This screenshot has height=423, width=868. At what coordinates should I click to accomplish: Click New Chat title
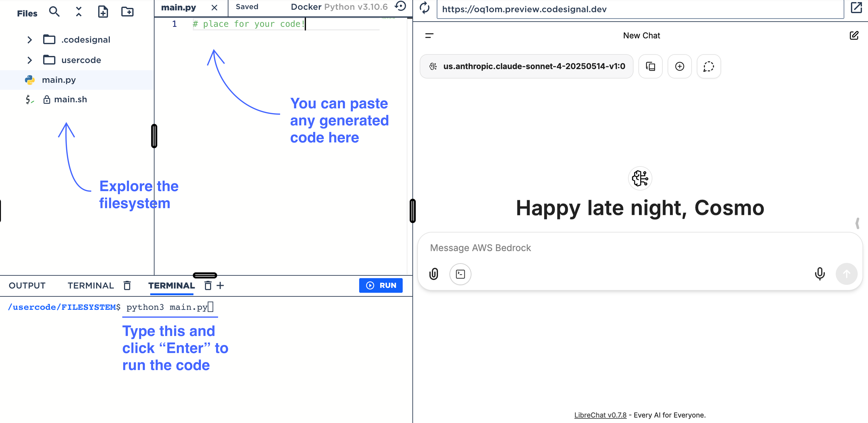642,35
